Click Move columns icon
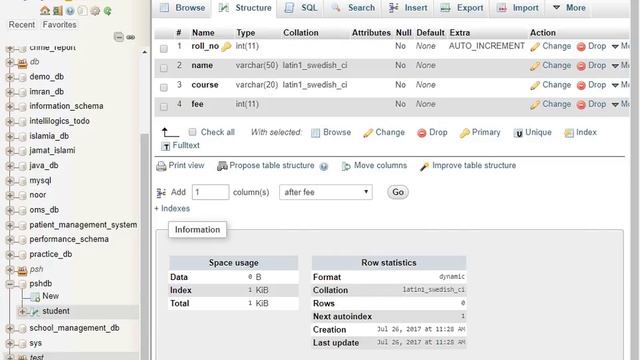The height and width of the screenshot is (360, 640). (346, 166)
